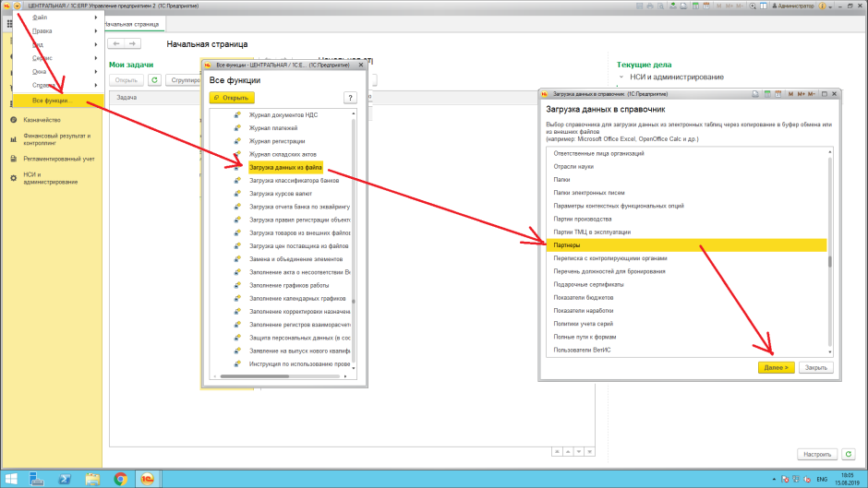Select Подарочные сертификаты in catalog list
The image size is (868, 488).
686,284
